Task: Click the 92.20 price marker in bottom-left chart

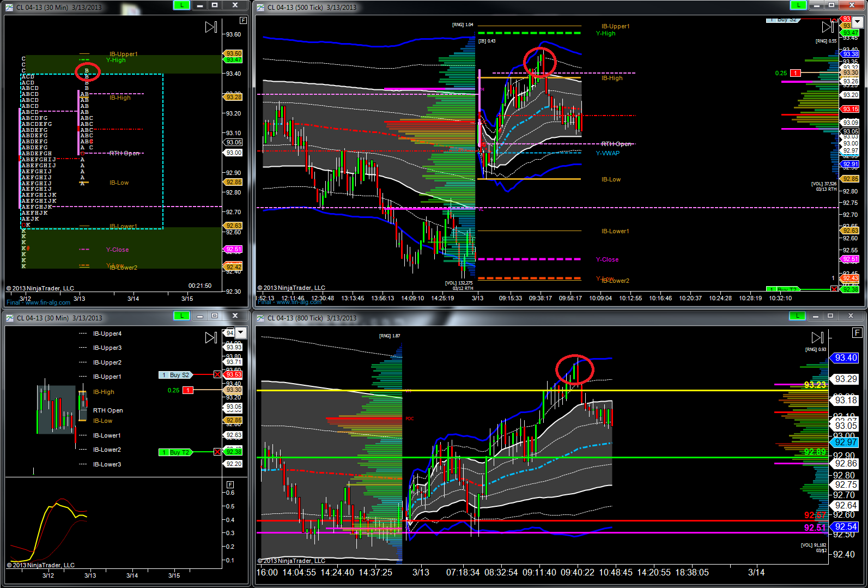Action: 234,464
